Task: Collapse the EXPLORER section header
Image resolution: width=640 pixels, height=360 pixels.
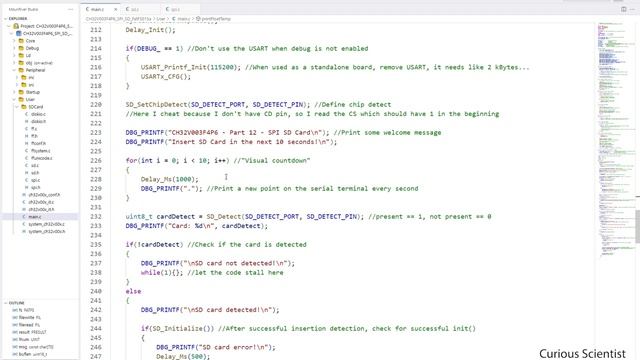Action: (18, 19)
